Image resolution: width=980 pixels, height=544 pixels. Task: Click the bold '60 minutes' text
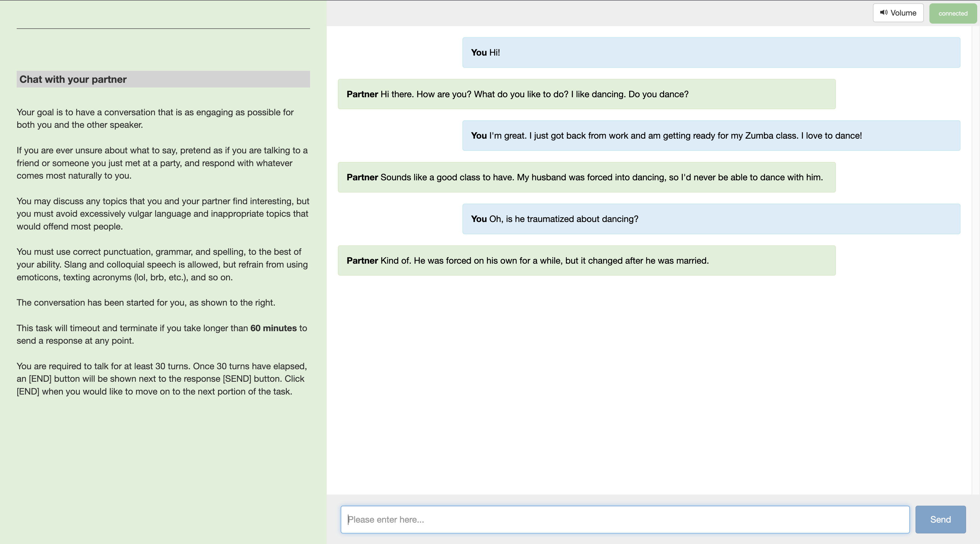tap(273, 328)
